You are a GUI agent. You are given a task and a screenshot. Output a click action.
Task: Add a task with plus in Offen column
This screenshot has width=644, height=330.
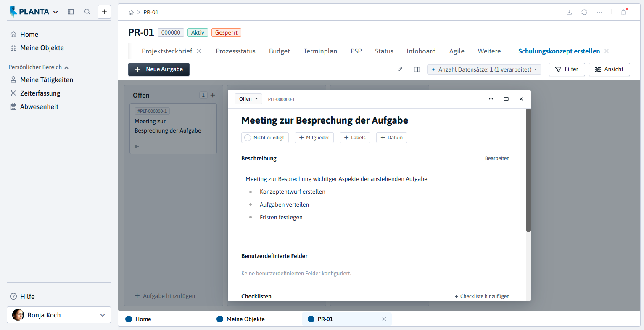point(213,95)
